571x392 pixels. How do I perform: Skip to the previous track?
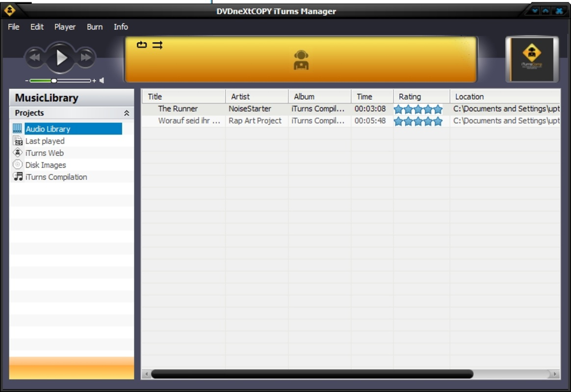(35, 57)
